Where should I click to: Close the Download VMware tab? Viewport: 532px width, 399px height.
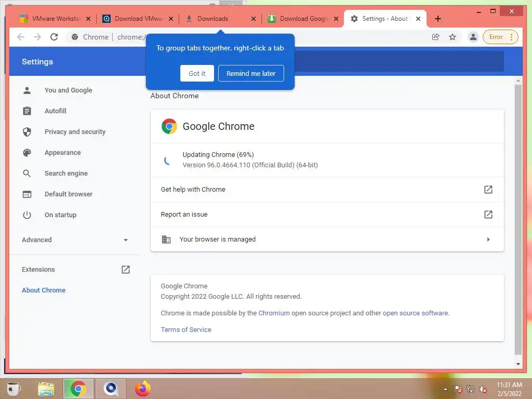pyautogui.click(x=171, y=19)
